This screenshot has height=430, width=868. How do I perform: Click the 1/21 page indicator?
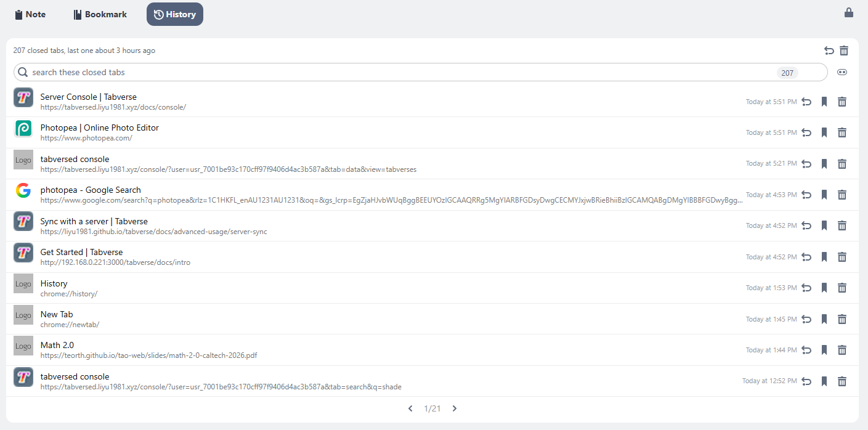[x=432, y=408]
